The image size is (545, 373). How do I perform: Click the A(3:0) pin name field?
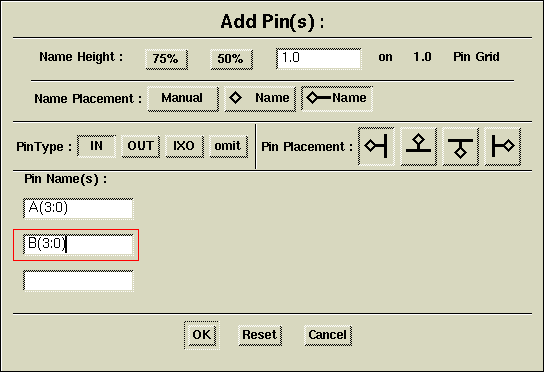78,208
